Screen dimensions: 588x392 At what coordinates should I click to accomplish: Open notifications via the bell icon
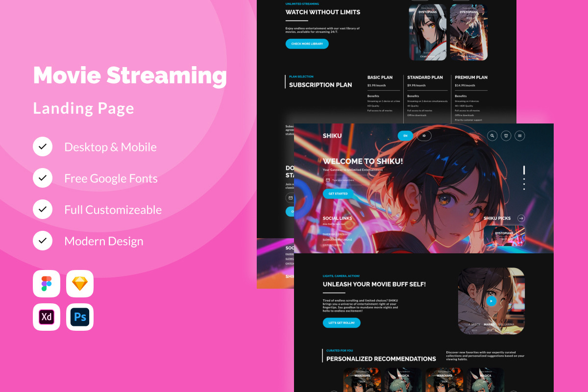pos(506,136)
